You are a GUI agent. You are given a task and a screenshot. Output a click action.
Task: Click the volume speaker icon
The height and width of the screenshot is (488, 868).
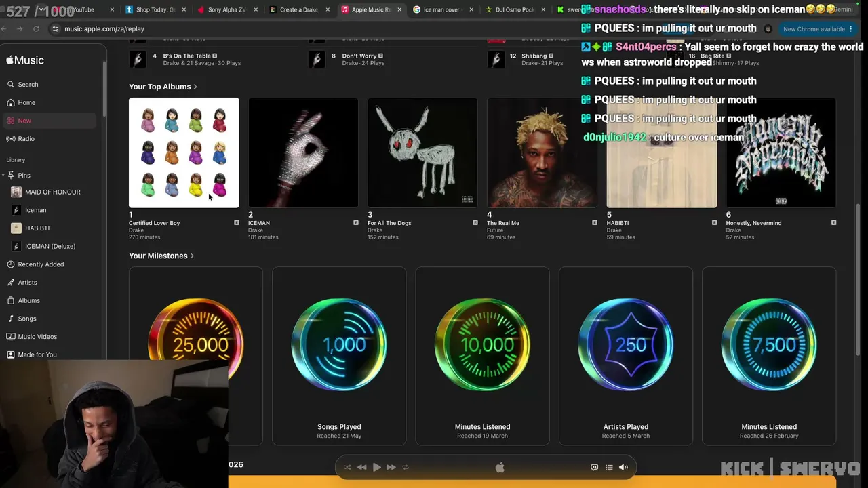tap(623, 467)
